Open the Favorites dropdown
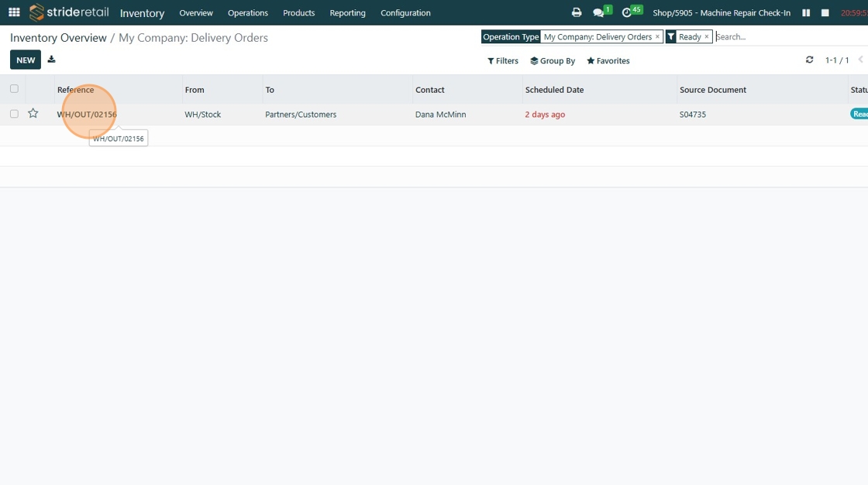868x485 pixels. click(608, 61)
